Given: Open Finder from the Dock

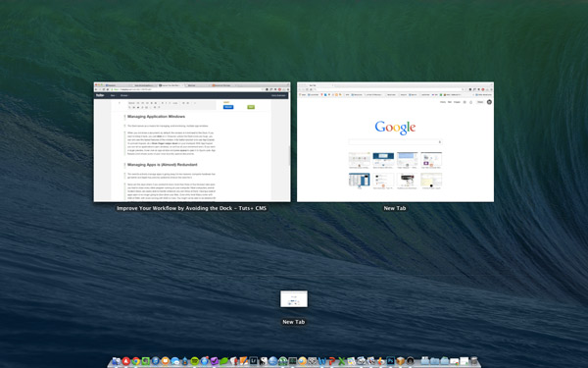Looking at the screenshot, I should click(x=117, y=361).
